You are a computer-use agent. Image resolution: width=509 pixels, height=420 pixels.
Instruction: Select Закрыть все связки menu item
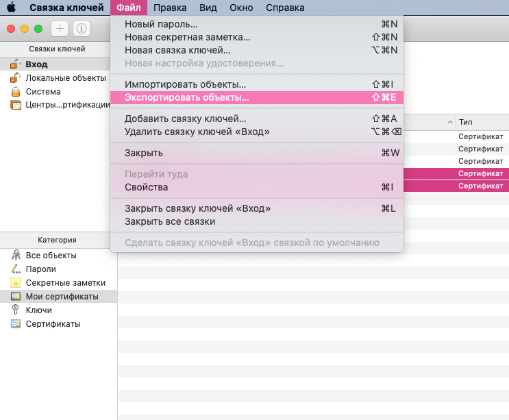pyautogui.click(x=257, y=221)
